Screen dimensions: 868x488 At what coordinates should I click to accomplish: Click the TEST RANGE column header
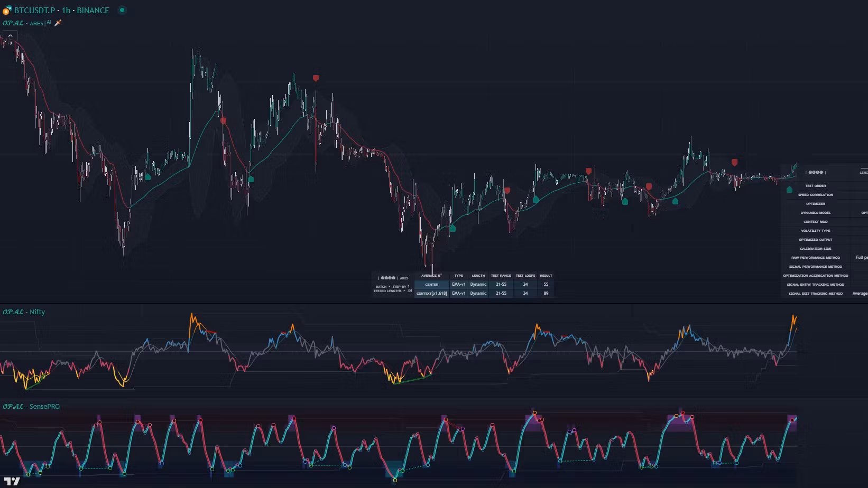pos(501,275)
